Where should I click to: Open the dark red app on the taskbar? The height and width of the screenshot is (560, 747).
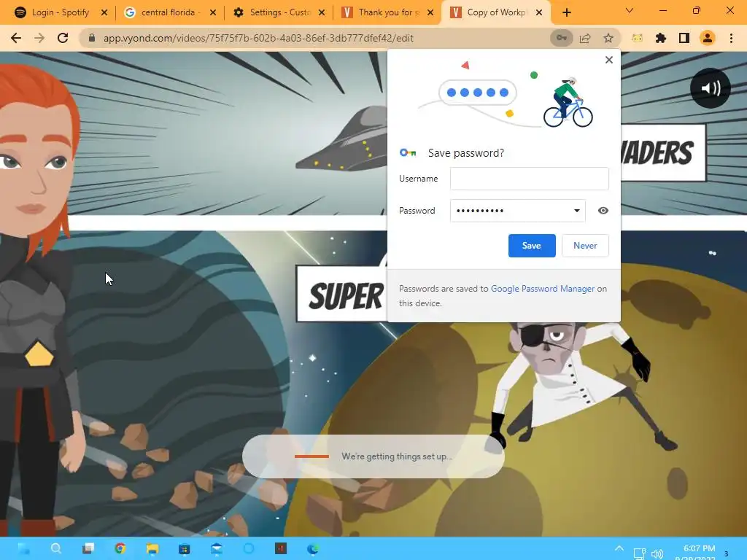pos(281,548)
